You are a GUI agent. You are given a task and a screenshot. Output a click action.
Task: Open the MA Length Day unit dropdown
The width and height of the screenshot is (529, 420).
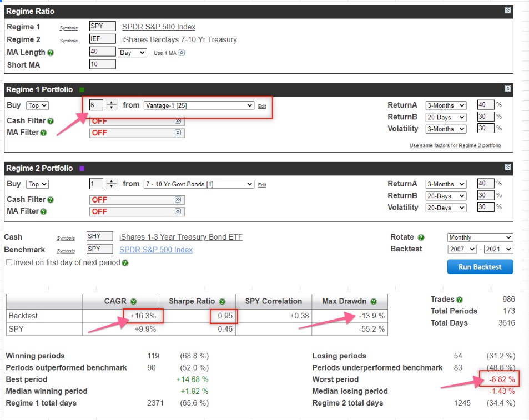click(132, 53)
